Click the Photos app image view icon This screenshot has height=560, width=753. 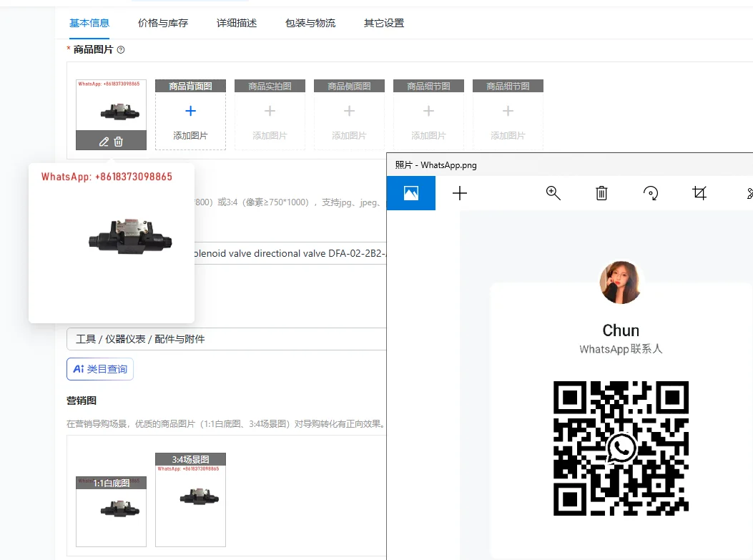point(411,193)
